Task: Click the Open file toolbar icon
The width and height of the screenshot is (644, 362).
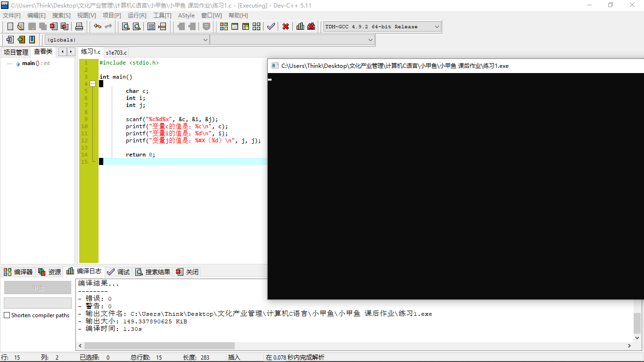Action: point(21,26)
